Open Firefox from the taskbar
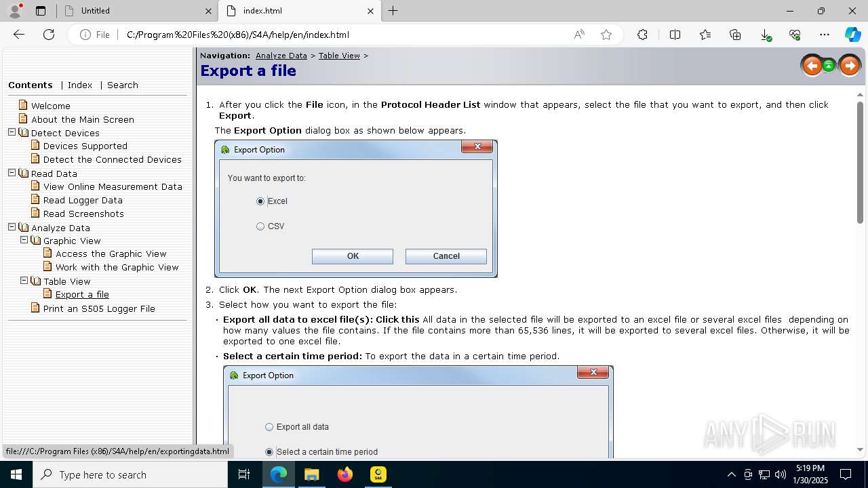The width and height of the screenshot is (868, 488). click(x=345, y=474)
